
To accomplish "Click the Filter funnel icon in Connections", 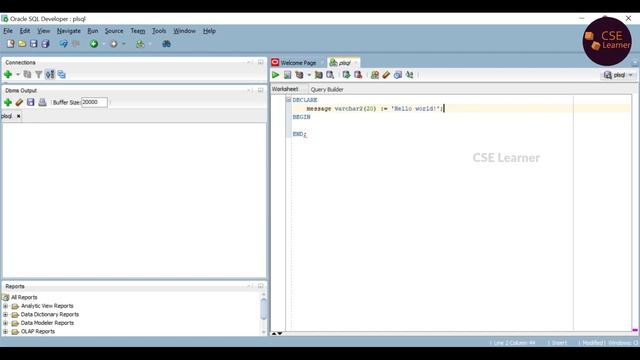I will tap(38, 74).
